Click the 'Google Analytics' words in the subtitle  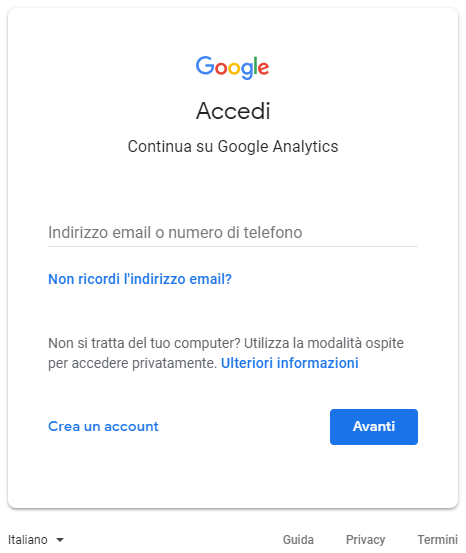(x=278, y=146)
